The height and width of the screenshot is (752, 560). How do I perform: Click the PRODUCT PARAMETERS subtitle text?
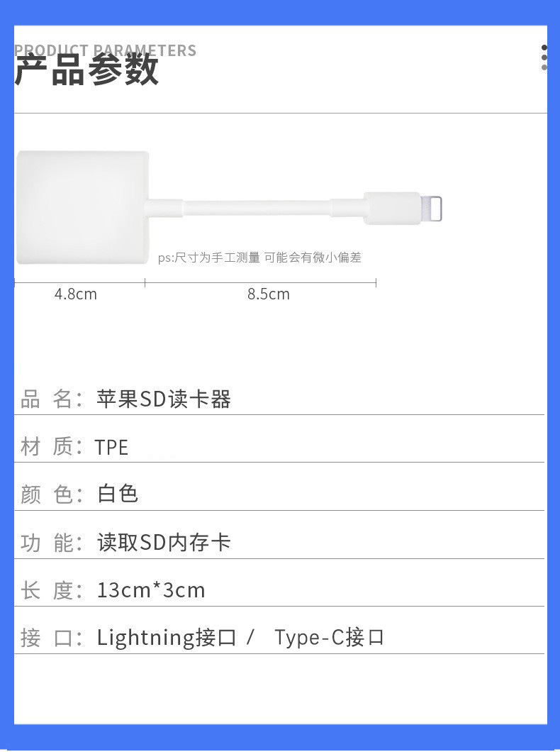tap(105, 50)
